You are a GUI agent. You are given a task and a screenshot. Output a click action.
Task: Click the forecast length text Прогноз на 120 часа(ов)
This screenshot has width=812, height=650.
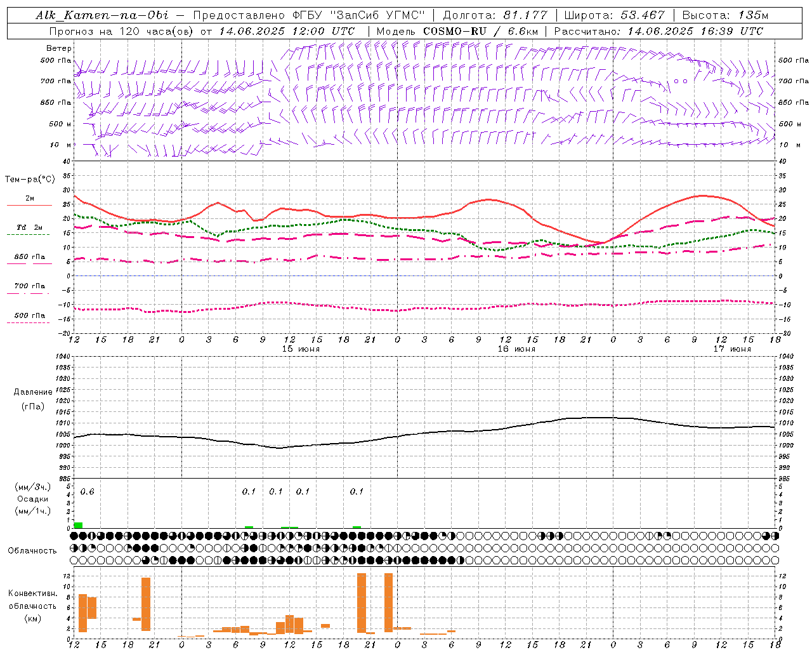click(122, 31)
